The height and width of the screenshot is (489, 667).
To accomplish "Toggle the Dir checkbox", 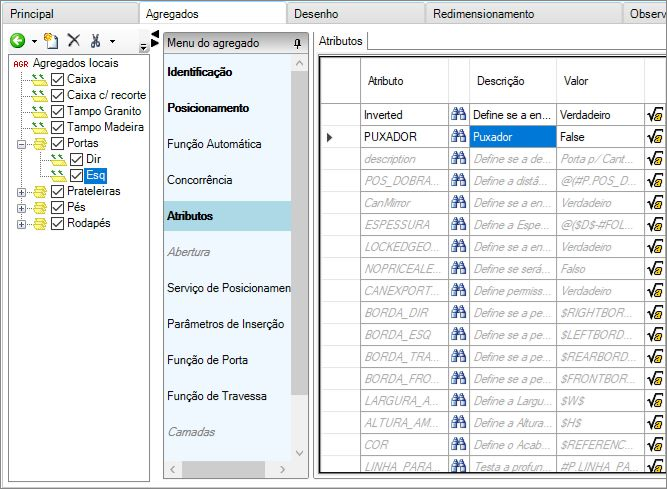I will click(77, 159).
